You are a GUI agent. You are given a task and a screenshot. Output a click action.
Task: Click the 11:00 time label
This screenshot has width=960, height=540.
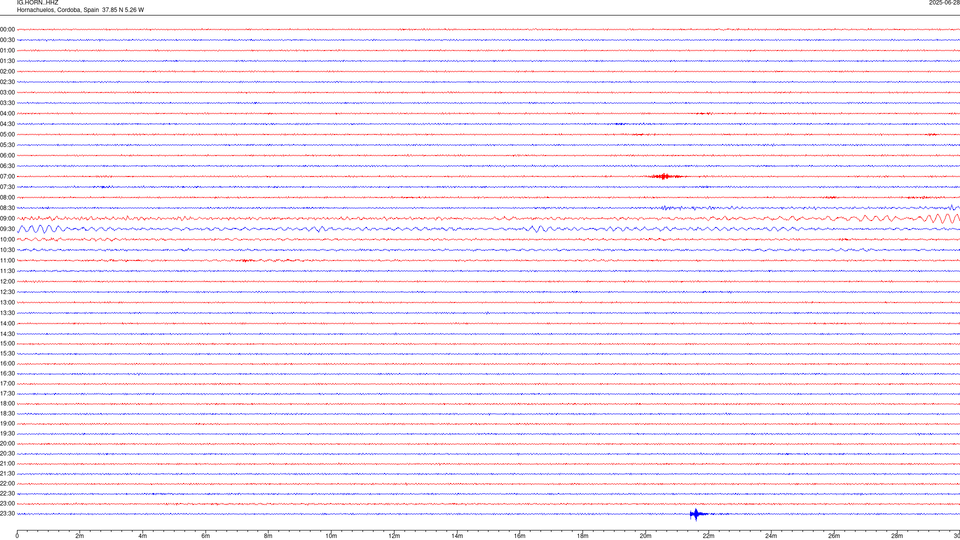(7, 260)
